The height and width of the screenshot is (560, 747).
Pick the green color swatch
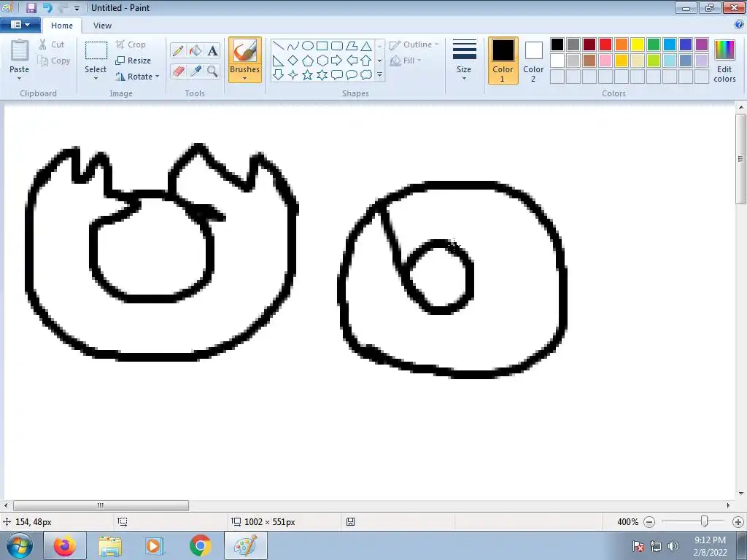(x=654, y=44)
